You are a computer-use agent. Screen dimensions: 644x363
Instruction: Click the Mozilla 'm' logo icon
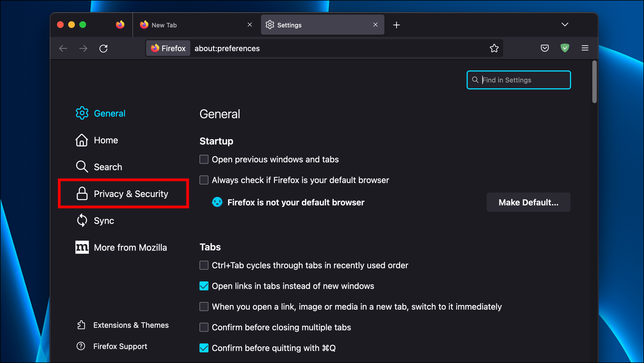click(x=82, y=247)
